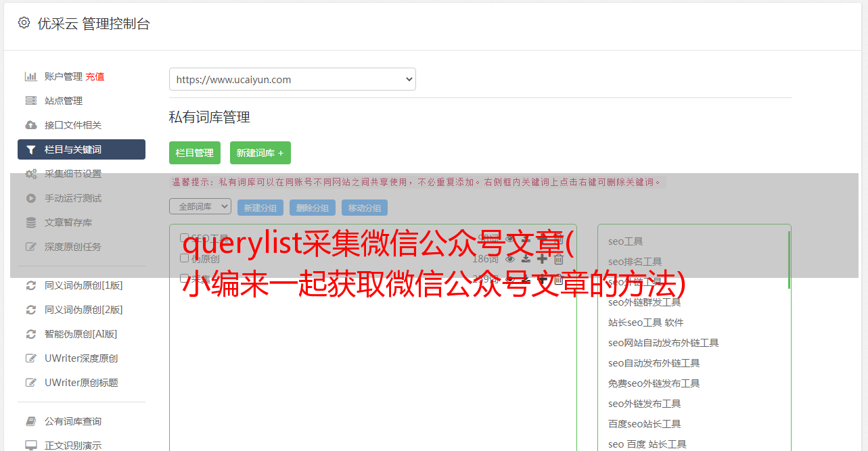This screenshot has width=868, height=451.
Task: Open the https://www.ucaiyun.com site dropdown
Action: coord(292,79)
